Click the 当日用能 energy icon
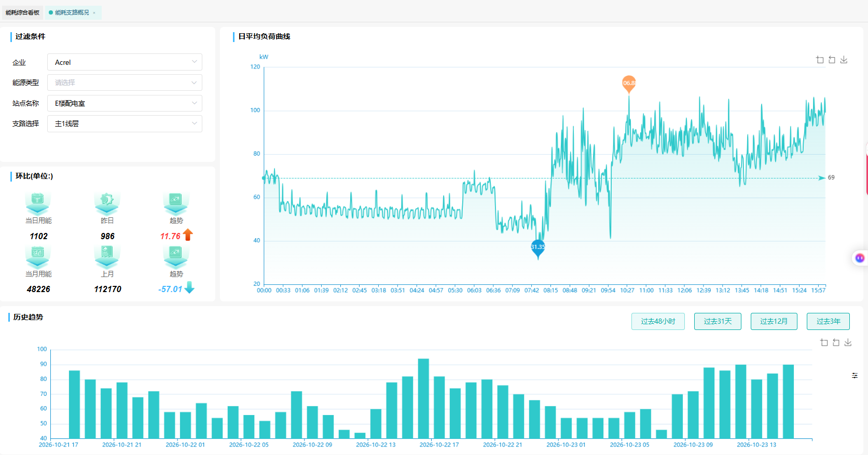Viewport: 868px width, 455px height. pyautogui.click(x=38, y=203)
